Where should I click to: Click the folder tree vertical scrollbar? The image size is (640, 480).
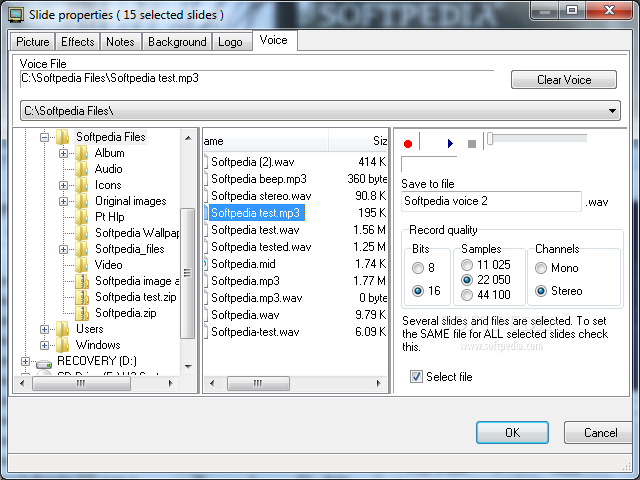(x=188, y=252)
